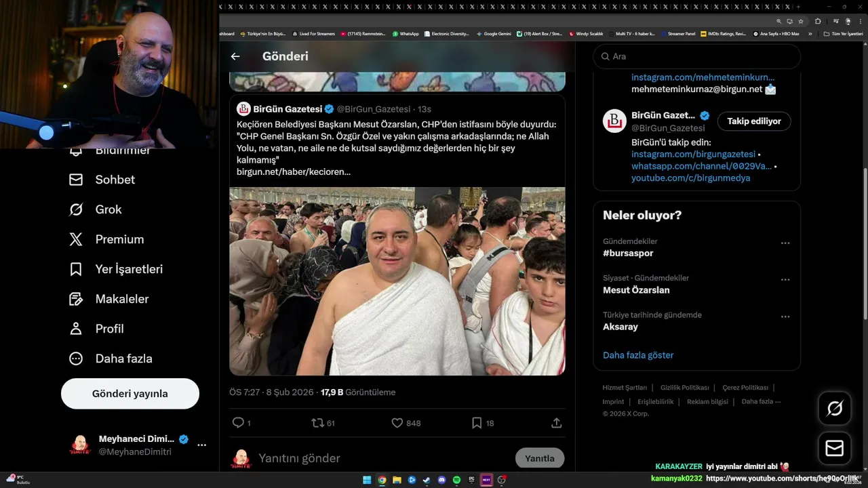Open the floating Grok button

835,408
